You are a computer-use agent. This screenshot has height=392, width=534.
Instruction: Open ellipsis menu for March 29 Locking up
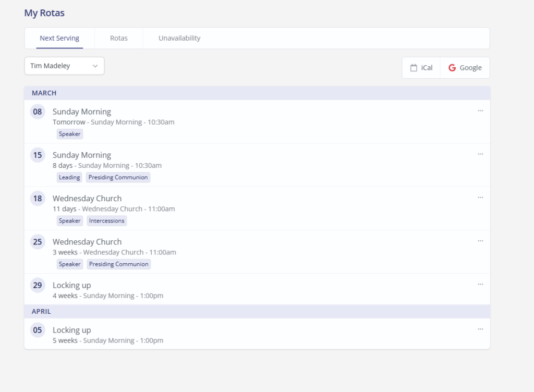coord(480,284)
